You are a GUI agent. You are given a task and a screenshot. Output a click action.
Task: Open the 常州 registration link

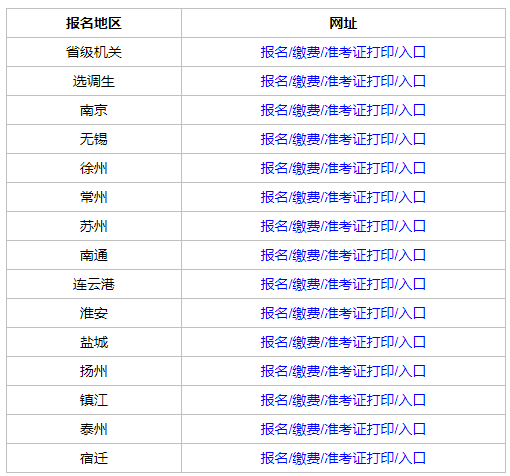coord(343,197)
